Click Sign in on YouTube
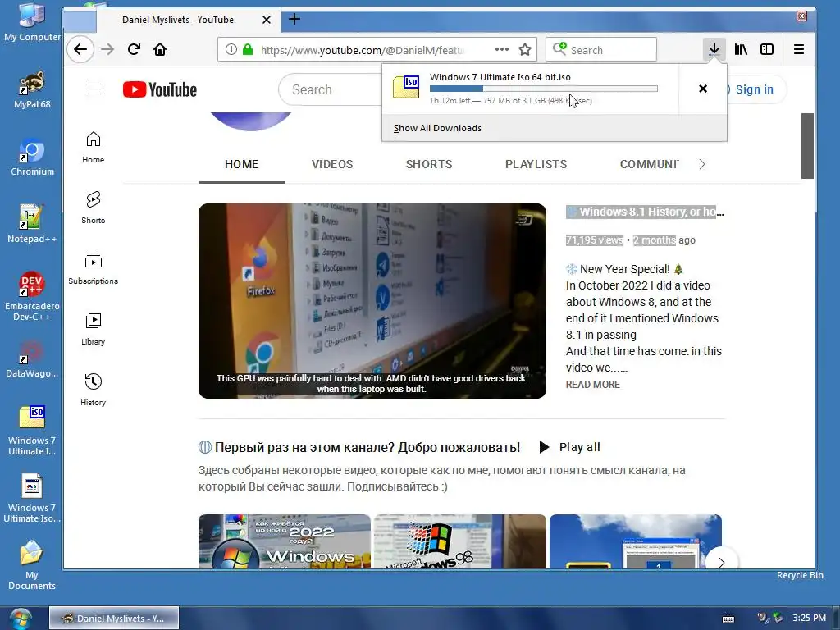Image resolution: width=840 pixels, height=630 pixels. click(x=755, y=89)
